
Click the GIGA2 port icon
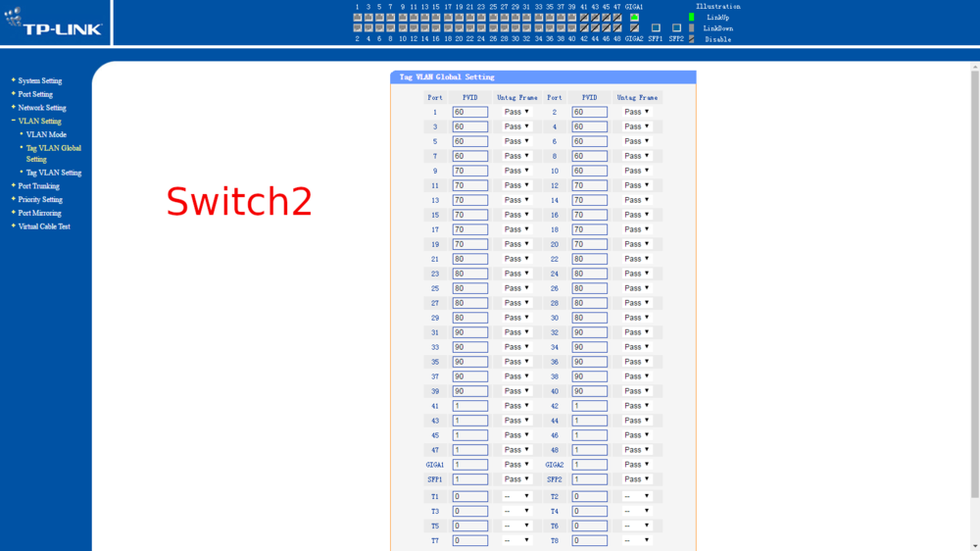634,28
